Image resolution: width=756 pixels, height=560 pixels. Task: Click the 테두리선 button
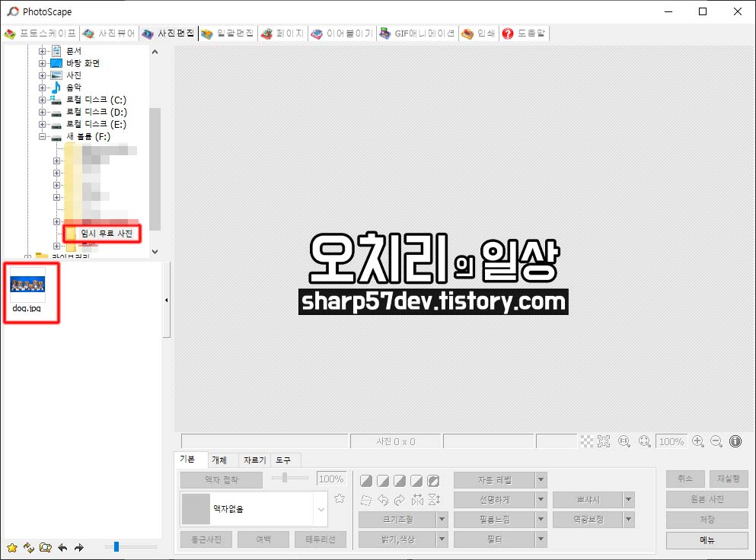[321, 539]
